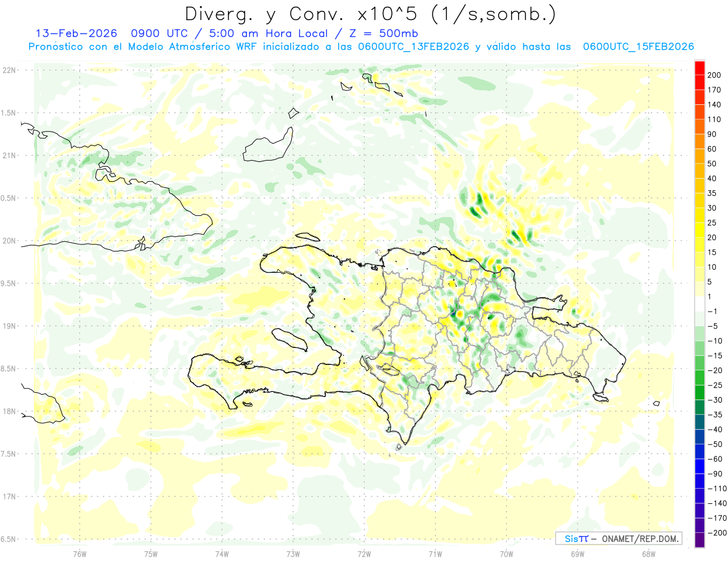The image size is (728, 562).
Task: Click the colorbar label '-35'
Action: [x=715, y=415]
